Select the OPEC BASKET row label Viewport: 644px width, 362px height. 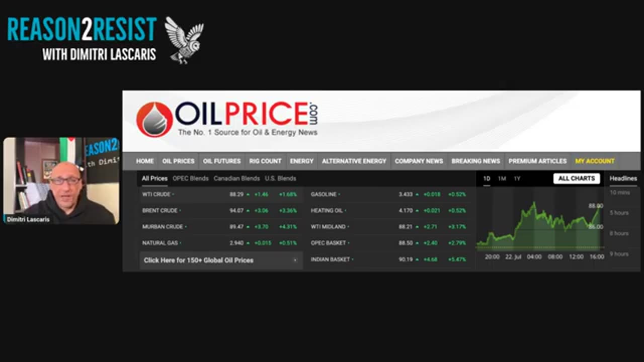point(329,243)
